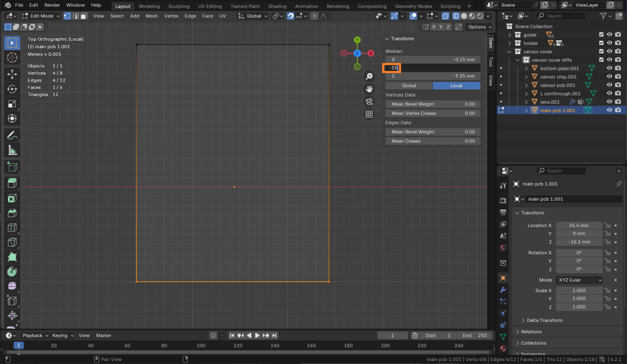This screenshot has height=364, width=627.
Task: Switch to the Modeling workspace tab
Action: (x=149, y=6)
